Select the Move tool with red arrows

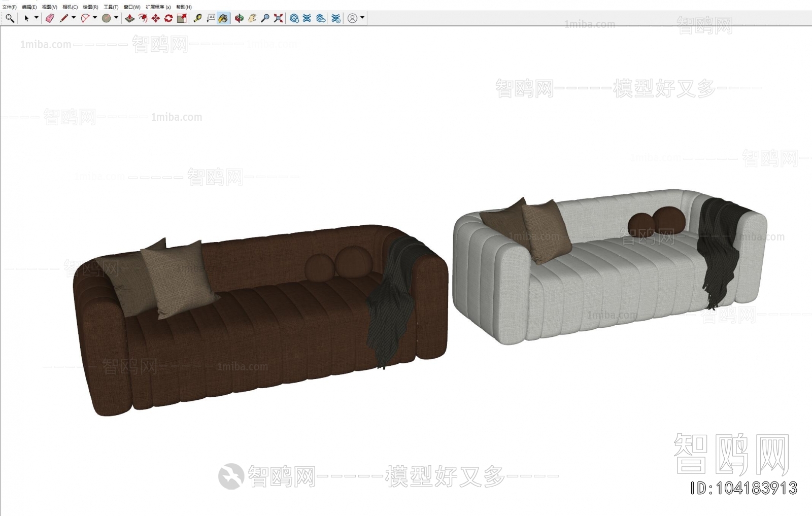coord(156,18)
